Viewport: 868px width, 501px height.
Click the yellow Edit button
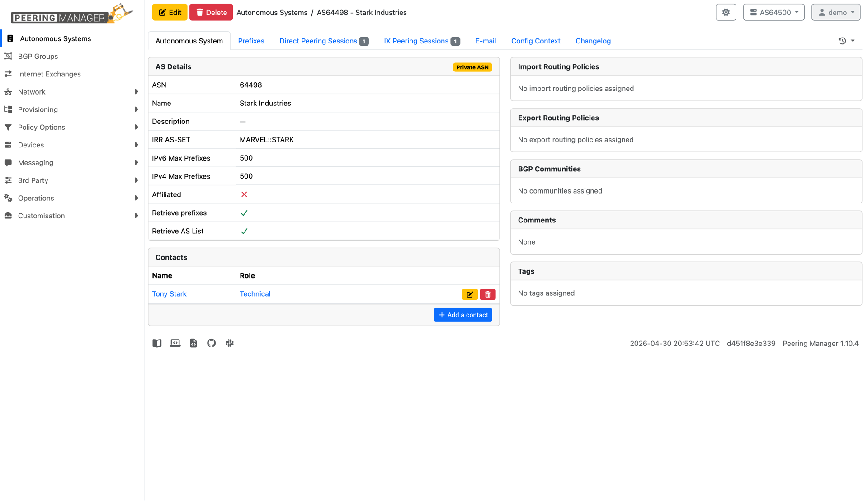[x=170, y=13]
